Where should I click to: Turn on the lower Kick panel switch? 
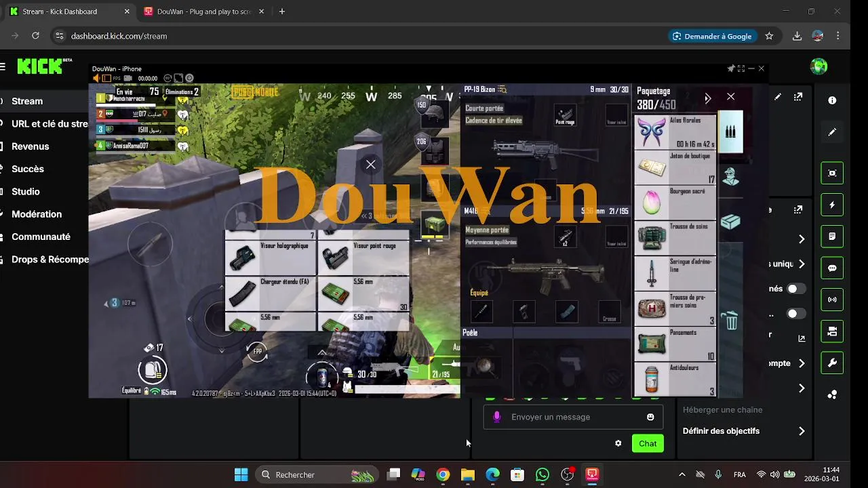pos(796,314)
